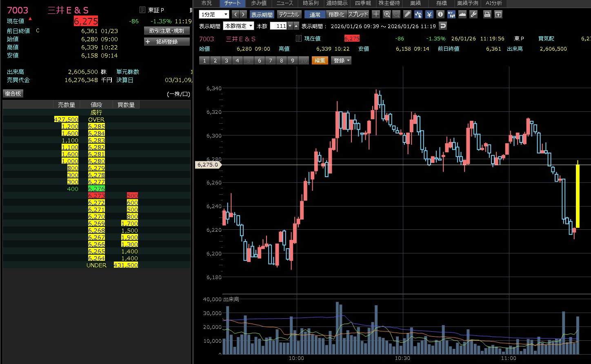Print the chart using printer icon

(x=487, y=14)
